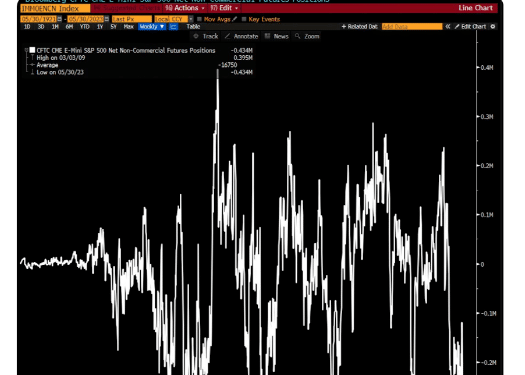This screenshot has height=375, width=525.
Task: Open the start date calendar picker
Action: click(60, 19)
